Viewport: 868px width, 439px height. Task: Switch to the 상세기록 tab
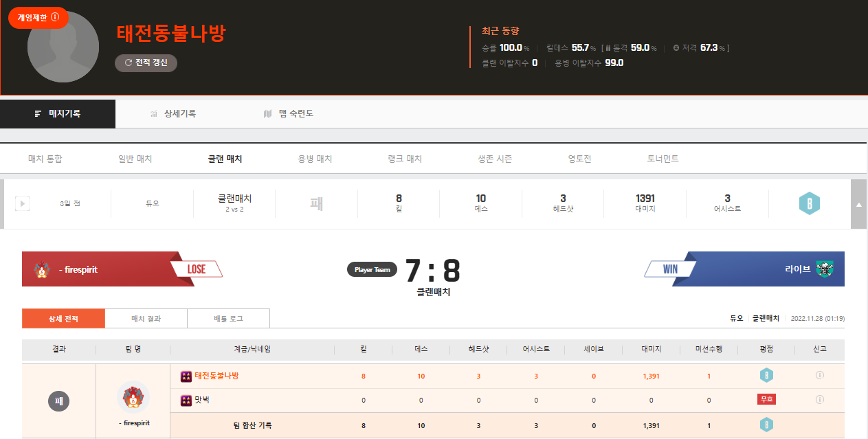173,113
